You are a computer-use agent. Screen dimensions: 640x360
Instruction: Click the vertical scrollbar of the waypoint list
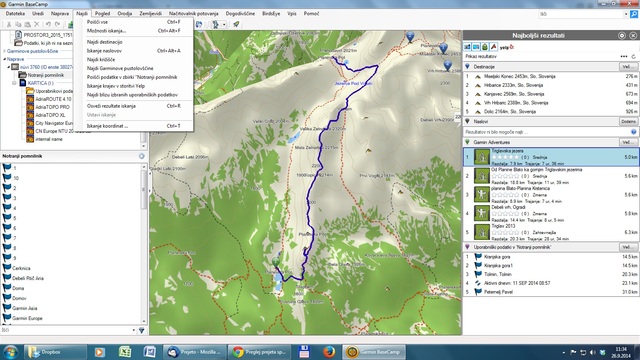(x=144, y=244)
